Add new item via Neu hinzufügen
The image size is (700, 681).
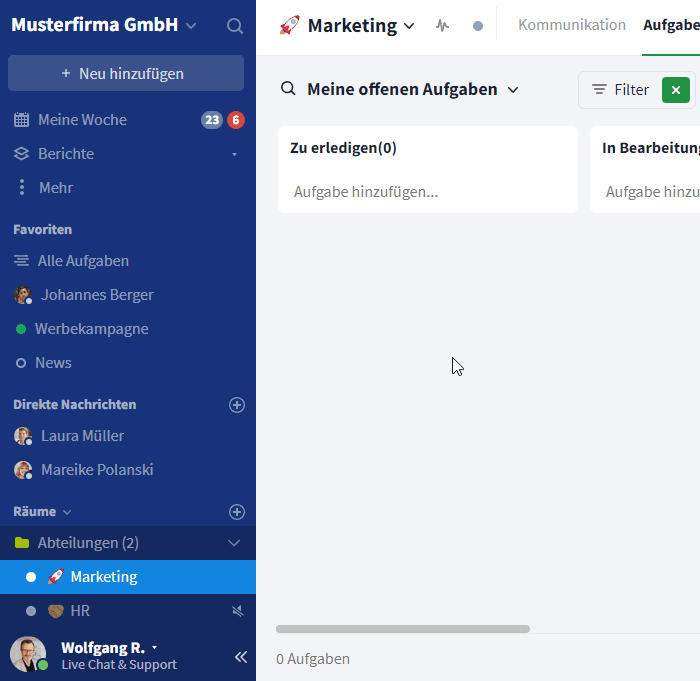[x=126, y=73]
